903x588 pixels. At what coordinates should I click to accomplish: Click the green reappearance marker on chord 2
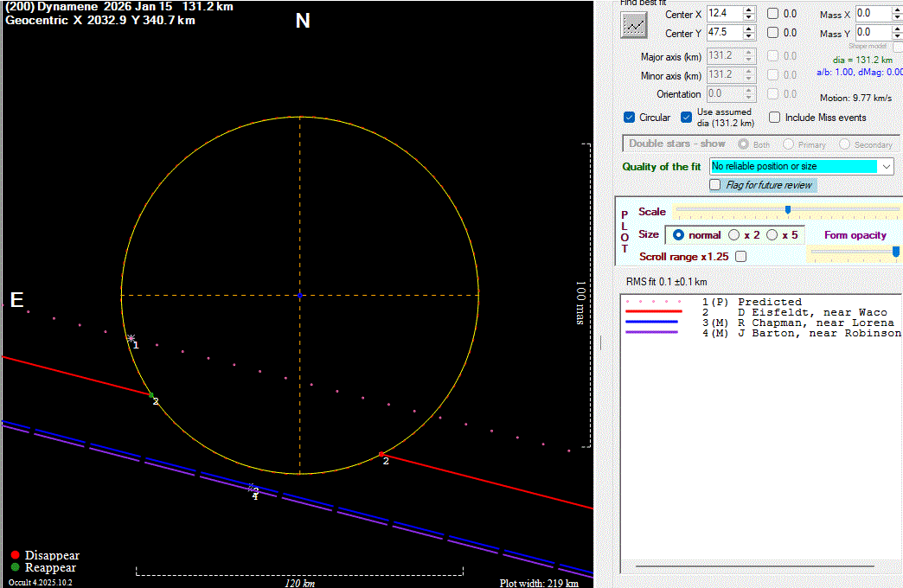click(151, 395)
